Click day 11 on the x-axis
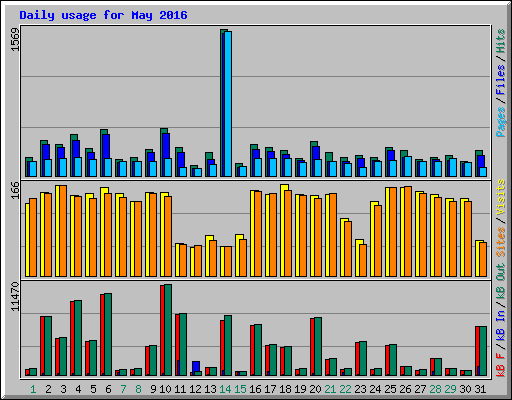 180,389
